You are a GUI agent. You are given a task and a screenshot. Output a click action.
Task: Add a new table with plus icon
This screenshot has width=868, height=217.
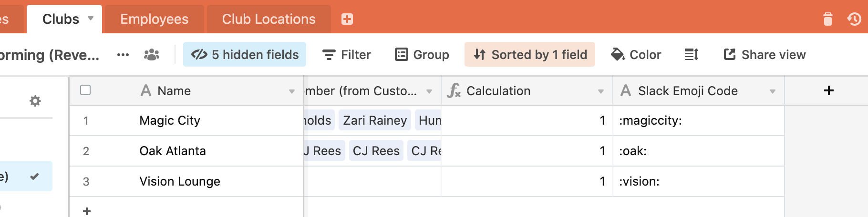pyautogui.click(x=347, y=19)
